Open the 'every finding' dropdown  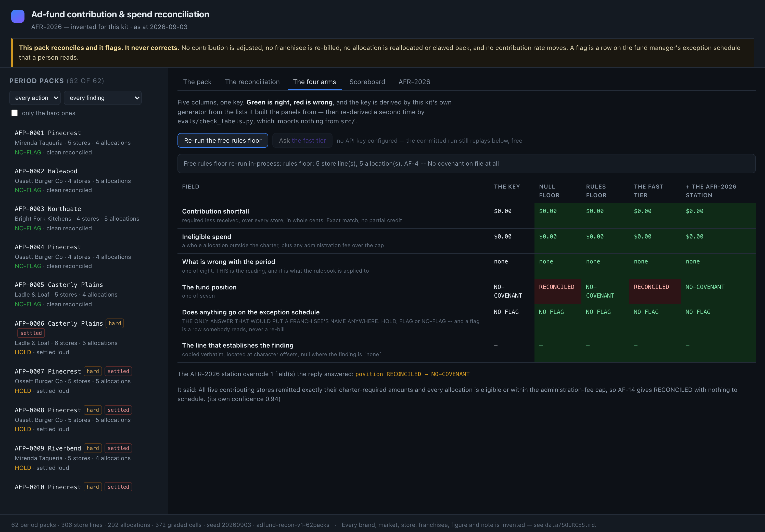pyautogui.click(x=103, y=98)
